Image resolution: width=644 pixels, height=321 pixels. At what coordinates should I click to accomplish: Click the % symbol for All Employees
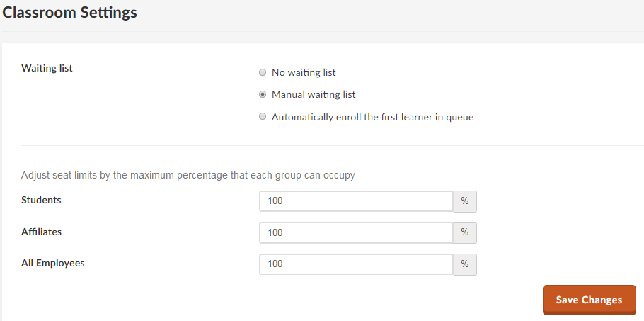[x=465, y=264]
